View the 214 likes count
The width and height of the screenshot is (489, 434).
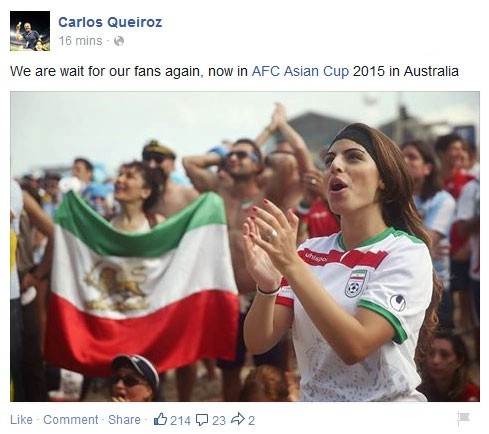180,420
